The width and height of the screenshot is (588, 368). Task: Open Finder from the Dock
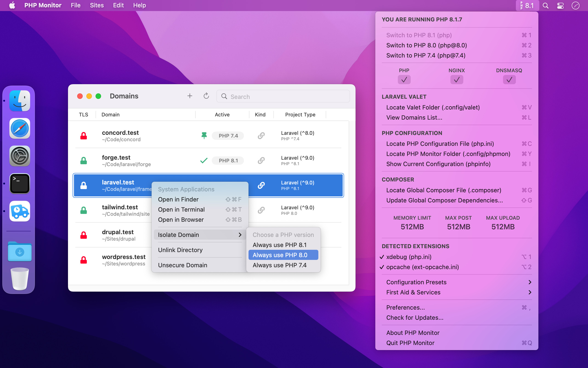(x=20, y=101)
